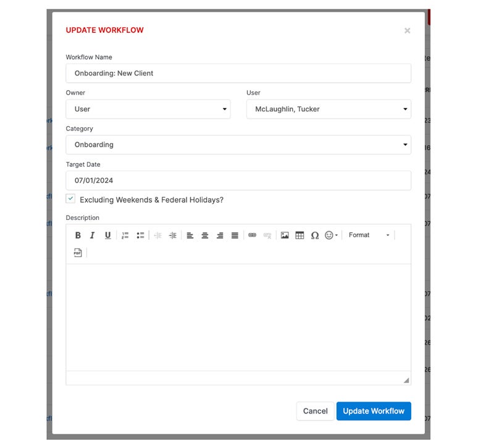The height and width of the screenshot is (448, 494).
Task: Click the Update Workflow button
Action: (373, 411)
